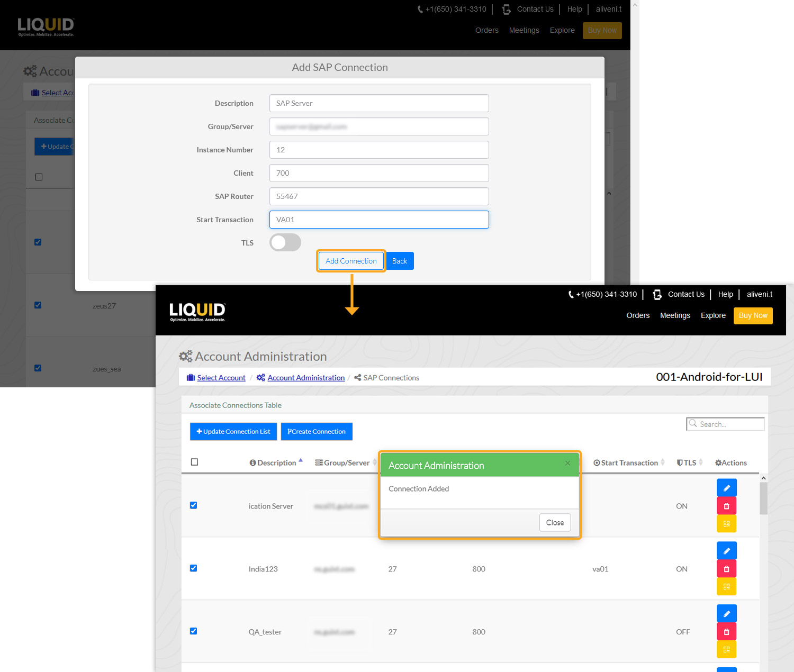Close the Connection Added dialog

coord(555,522)
